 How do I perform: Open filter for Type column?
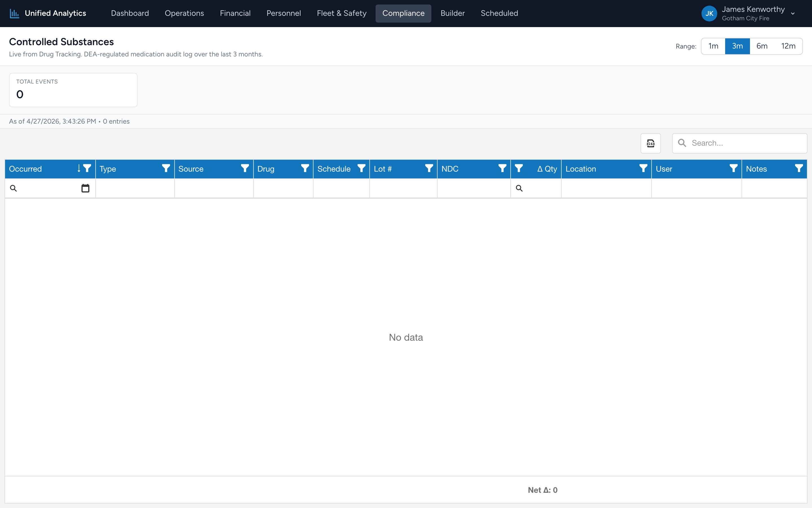click(x=166, y=168)
